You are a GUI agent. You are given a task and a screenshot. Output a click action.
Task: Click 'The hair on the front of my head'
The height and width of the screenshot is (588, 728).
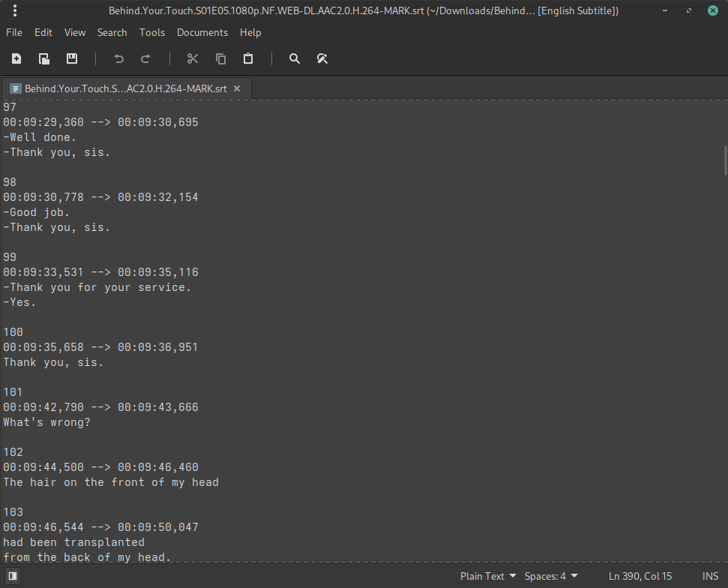111,482
